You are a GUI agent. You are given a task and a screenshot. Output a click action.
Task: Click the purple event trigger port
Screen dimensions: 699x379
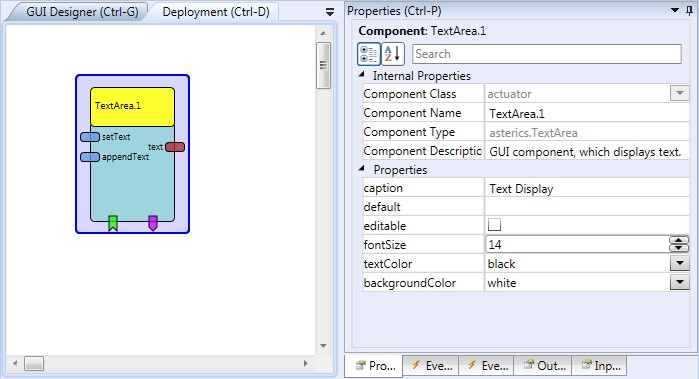[x=153, y=223]
